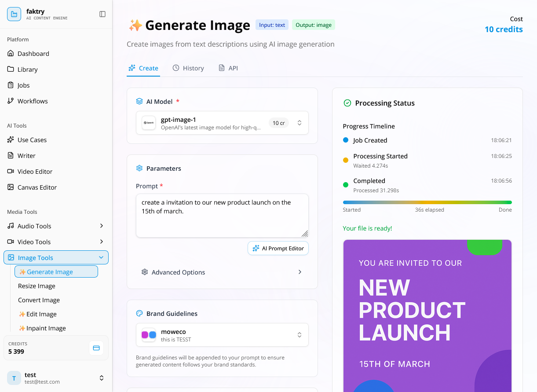537x392 pixels.
Task: Collapse the Image Tools submenu chevron
Action: [101, 257]
